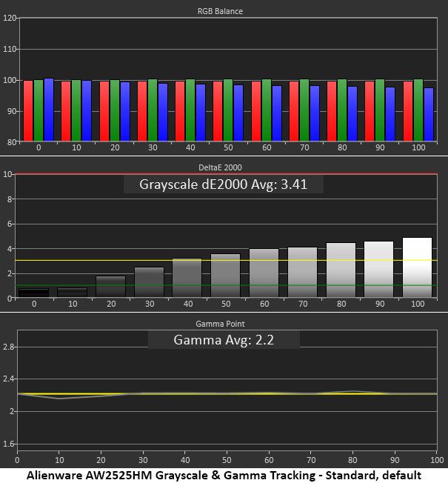Click the red bar at 0 in RGB Balance
The height and width of the screenshot is (483, 448).
coord(28,111)
